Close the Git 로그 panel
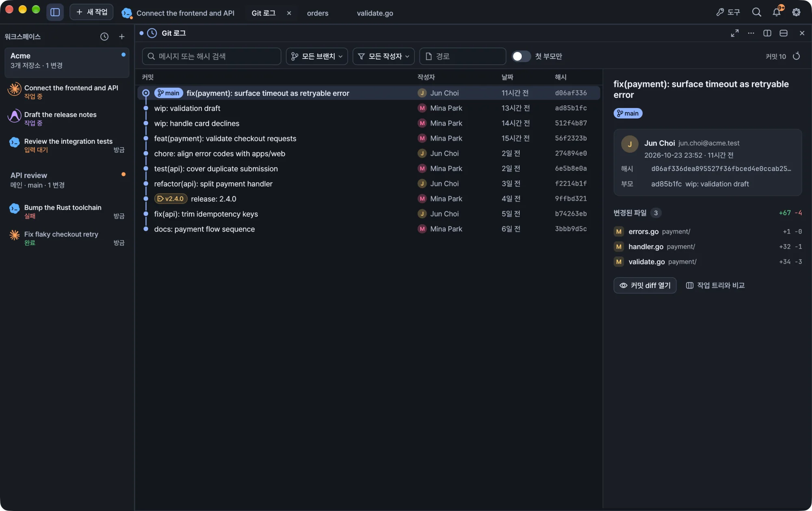Screen dimensions: 812x511 pos(802,33)
